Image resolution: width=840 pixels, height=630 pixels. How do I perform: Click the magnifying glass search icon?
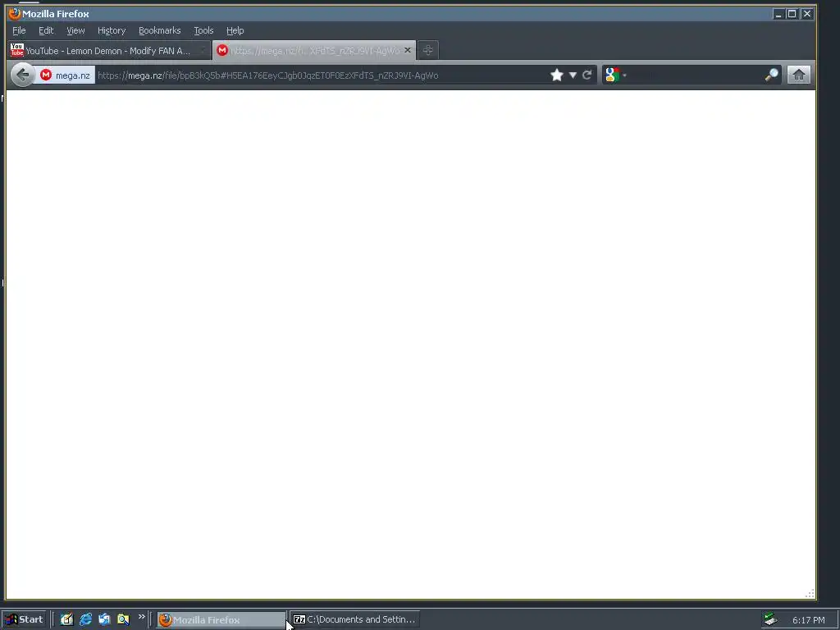771,75
